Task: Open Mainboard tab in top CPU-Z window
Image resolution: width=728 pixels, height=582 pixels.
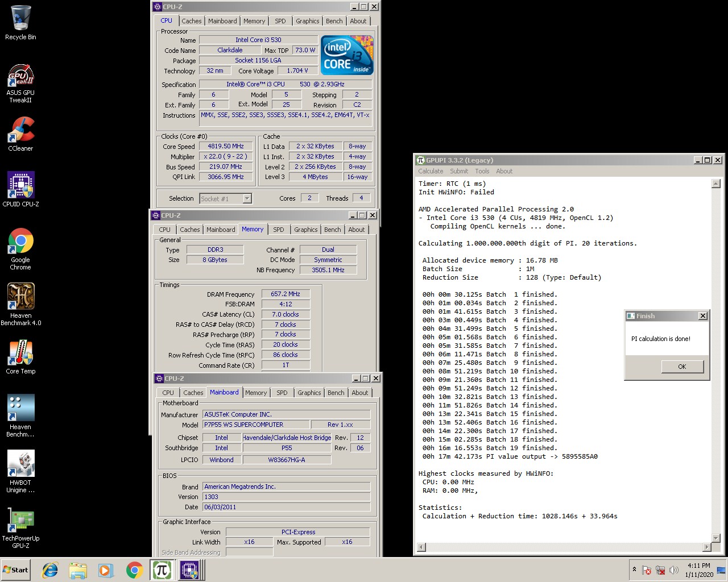Action: (222, 21)
